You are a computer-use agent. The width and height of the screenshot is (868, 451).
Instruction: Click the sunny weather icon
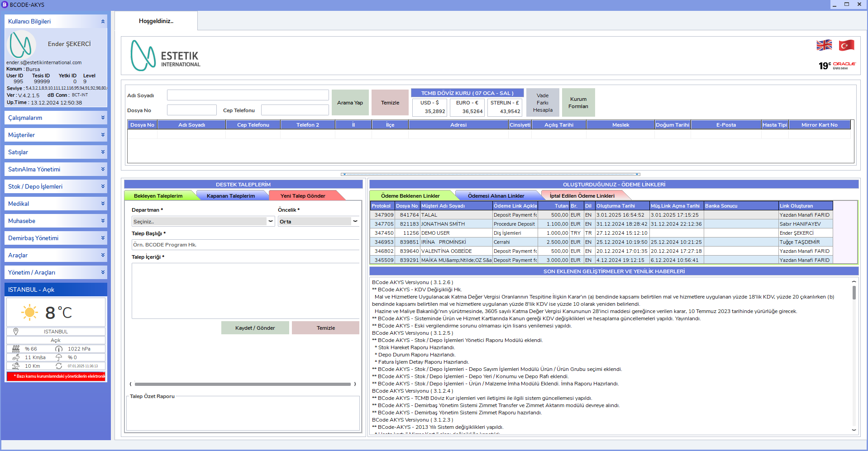coord(30,312)
